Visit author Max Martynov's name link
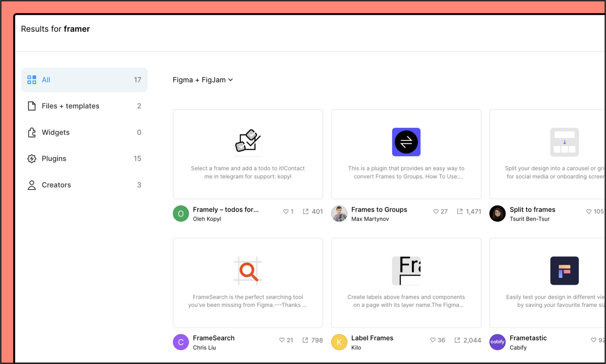The image size is (606, 364). pyautogui.click(x=370, y=219)
